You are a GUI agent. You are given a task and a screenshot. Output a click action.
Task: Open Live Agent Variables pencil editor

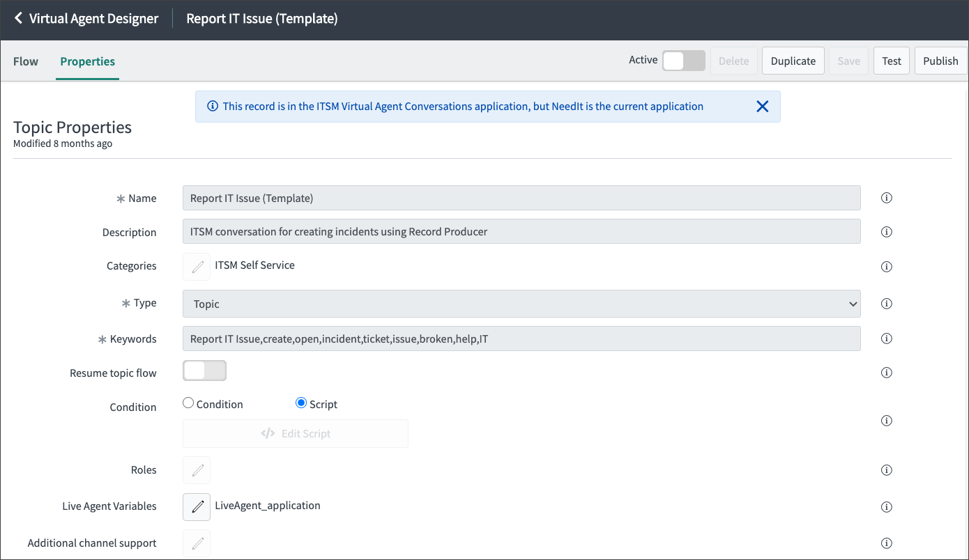(x=196, y=506)
